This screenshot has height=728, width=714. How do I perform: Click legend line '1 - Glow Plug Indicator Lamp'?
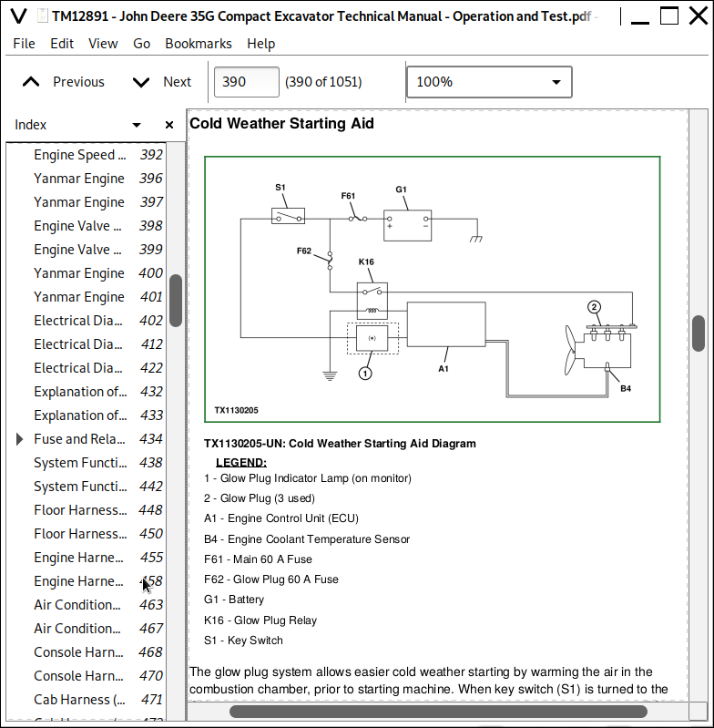[308, 478]
